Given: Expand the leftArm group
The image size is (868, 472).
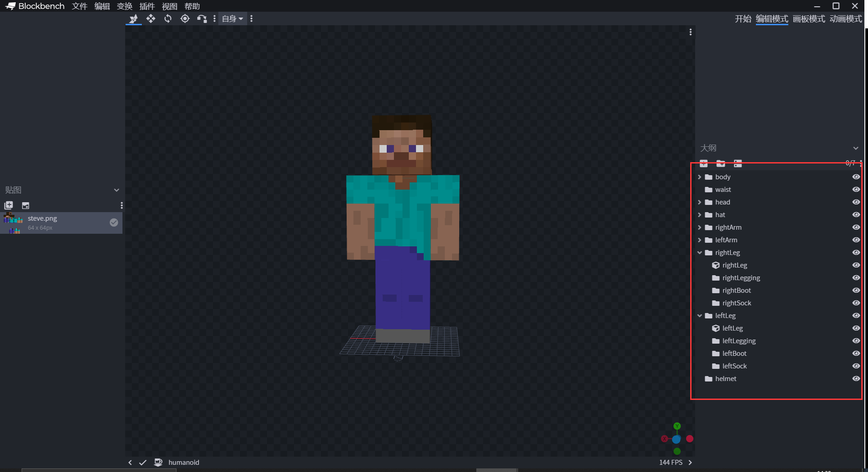Looking at the screenshot, I should [700, 240].
